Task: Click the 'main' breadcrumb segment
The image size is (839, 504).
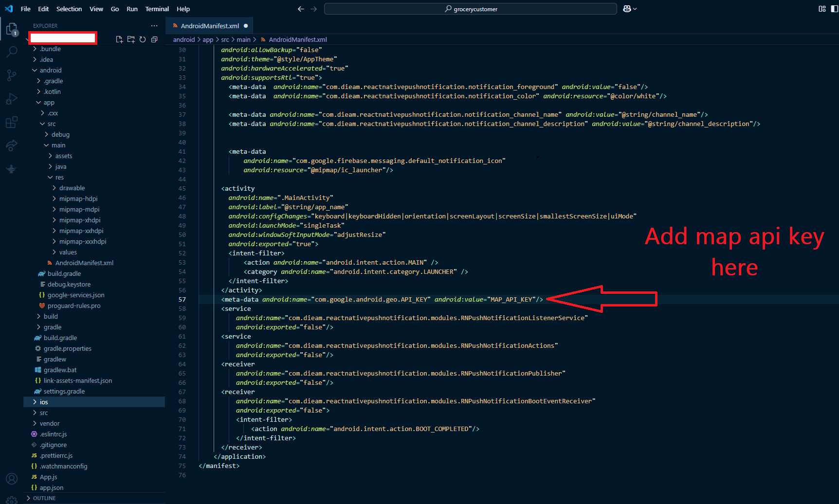Action: point(243,39)
